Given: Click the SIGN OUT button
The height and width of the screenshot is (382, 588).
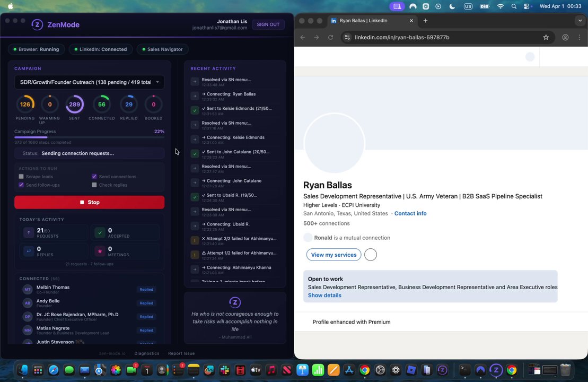Looking at the screenshot, I should coord(268,24).
